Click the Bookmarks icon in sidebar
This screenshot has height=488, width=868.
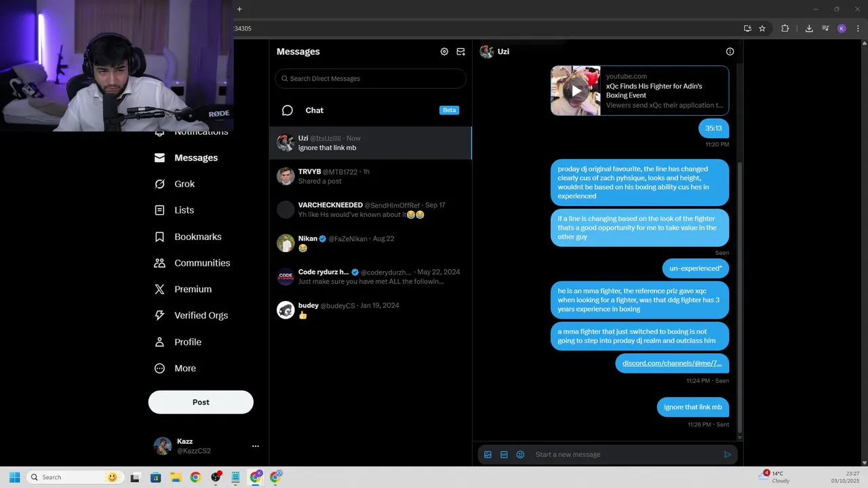pos(159,237)
